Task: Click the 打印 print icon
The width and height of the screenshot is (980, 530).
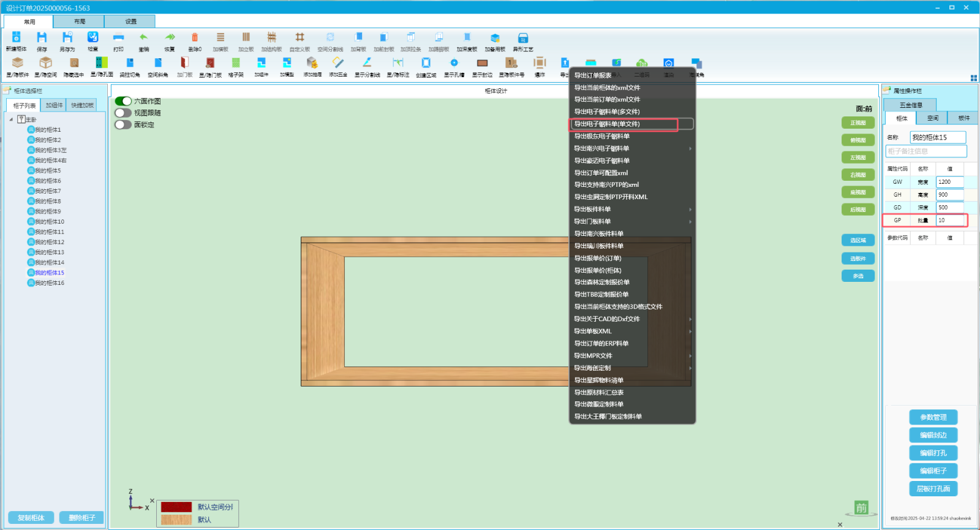Action: pyautogui.click(x=118, y=37)
